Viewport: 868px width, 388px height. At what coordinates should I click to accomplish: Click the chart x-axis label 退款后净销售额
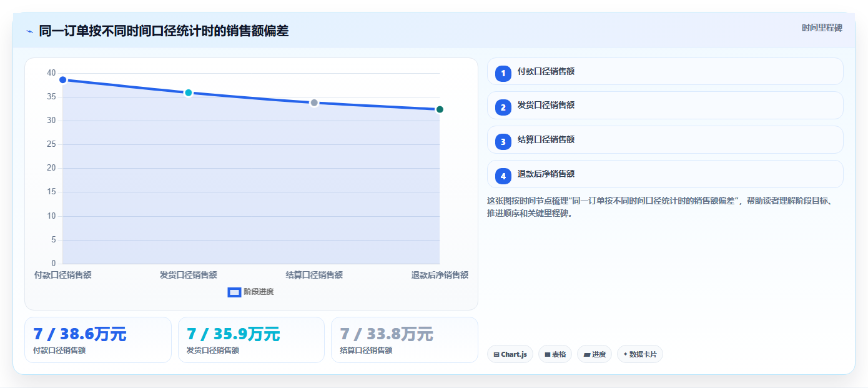coord(440,275)
